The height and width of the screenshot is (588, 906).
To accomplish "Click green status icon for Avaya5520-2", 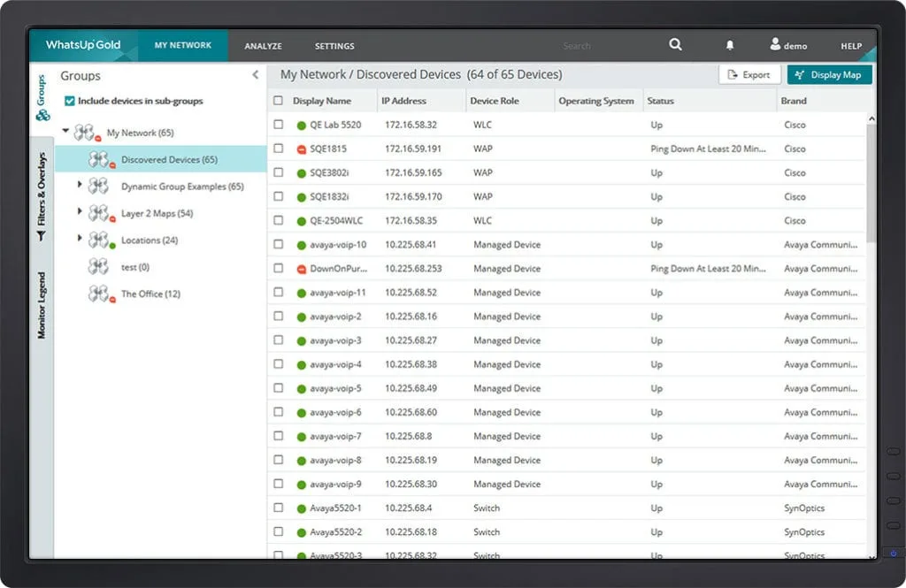I will pos(301,532).
